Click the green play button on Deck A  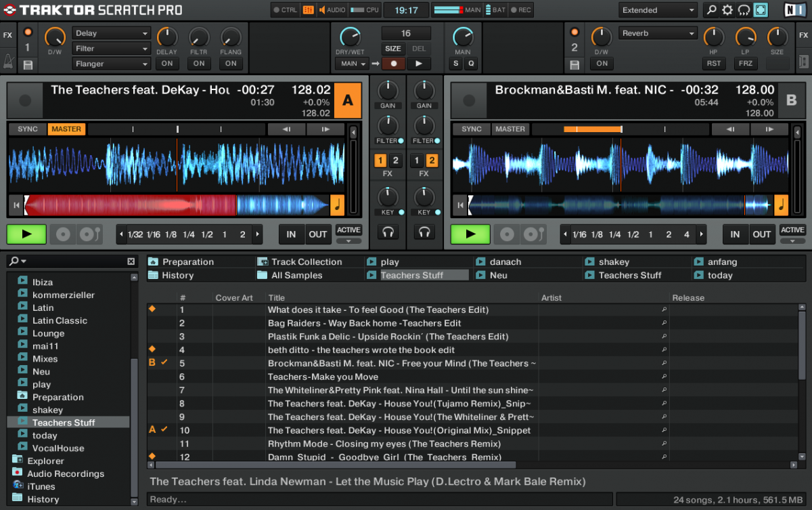pyautogui.click(x=26, y=234)
